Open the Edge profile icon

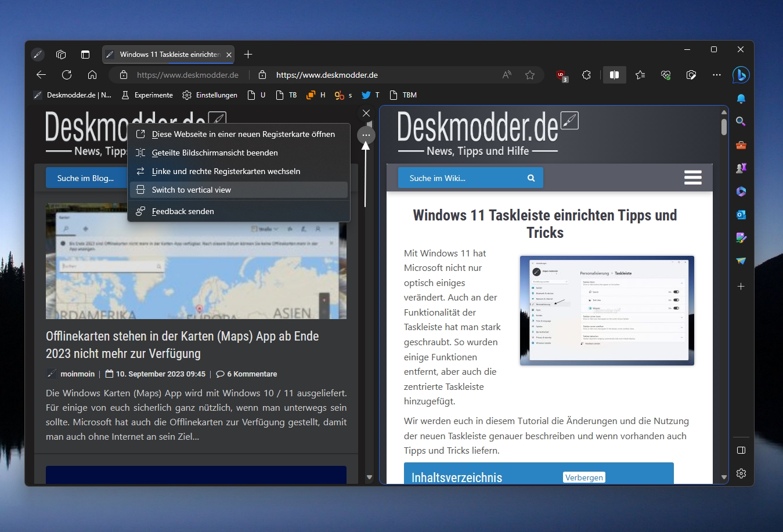[38, 55]
